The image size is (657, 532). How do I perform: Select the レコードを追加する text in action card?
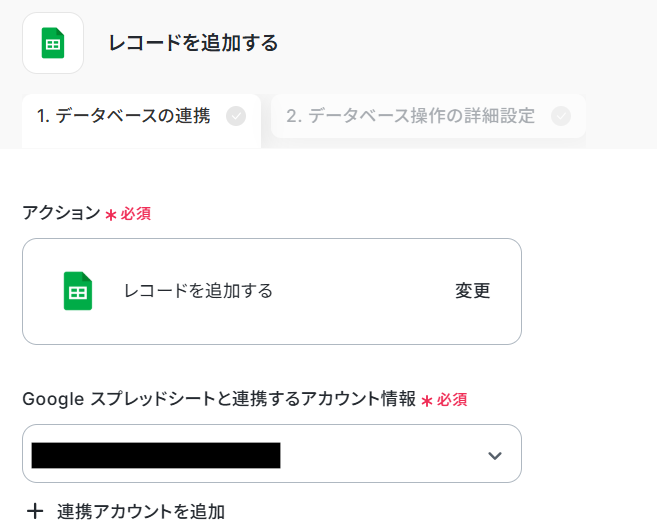click(x=198, y=291)
